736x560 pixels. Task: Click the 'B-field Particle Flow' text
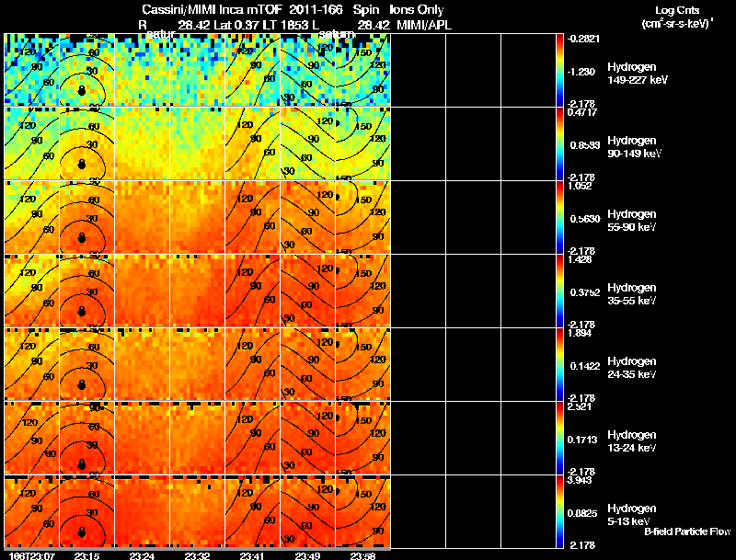click(x=687, y=531)
